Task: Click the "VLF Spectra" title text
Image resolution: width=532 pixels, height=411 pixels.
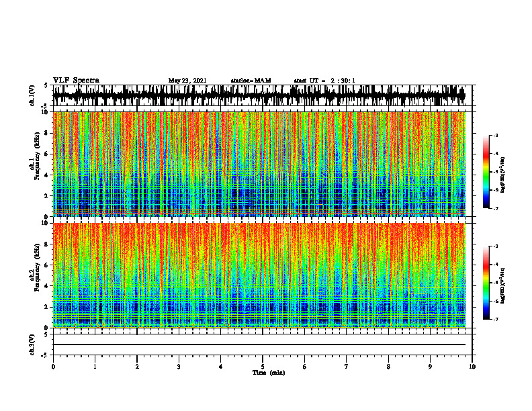Action: point(76,81)
